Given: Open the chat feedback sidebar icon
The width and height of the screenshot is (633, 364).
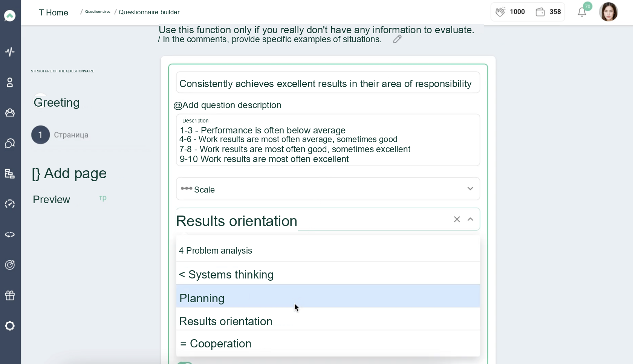Looking at the screenshot, I should [10, 143].
